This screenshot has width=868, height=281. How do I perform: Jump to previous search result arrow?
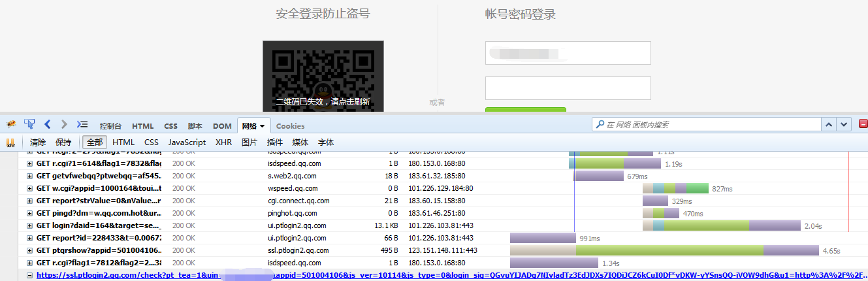coord(829,124)
